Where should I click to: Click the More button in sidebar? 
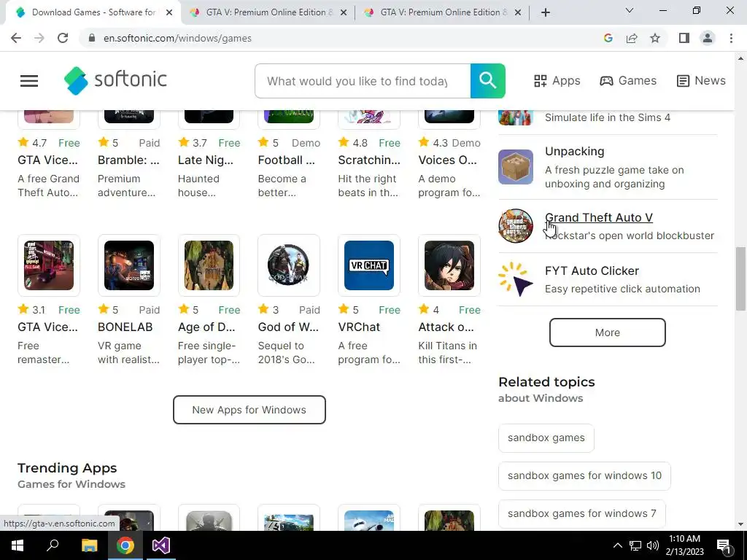tap(608, 332)
